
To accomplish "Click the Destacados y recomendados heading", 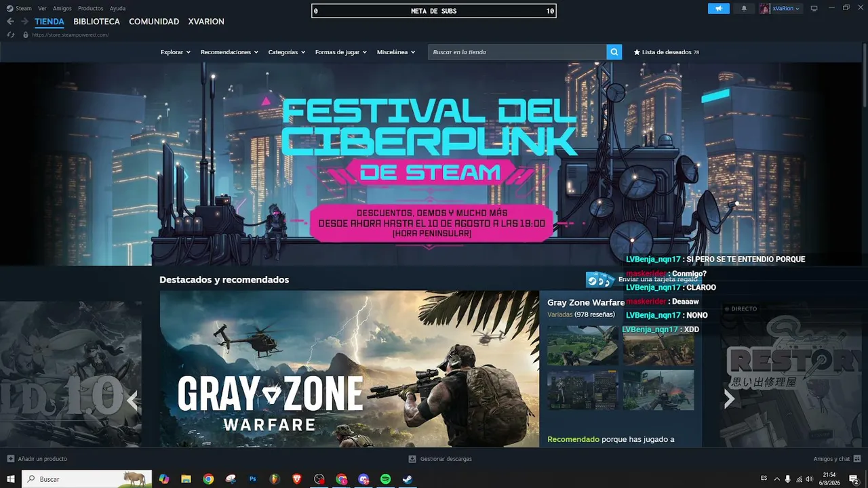I will (224, 280).
